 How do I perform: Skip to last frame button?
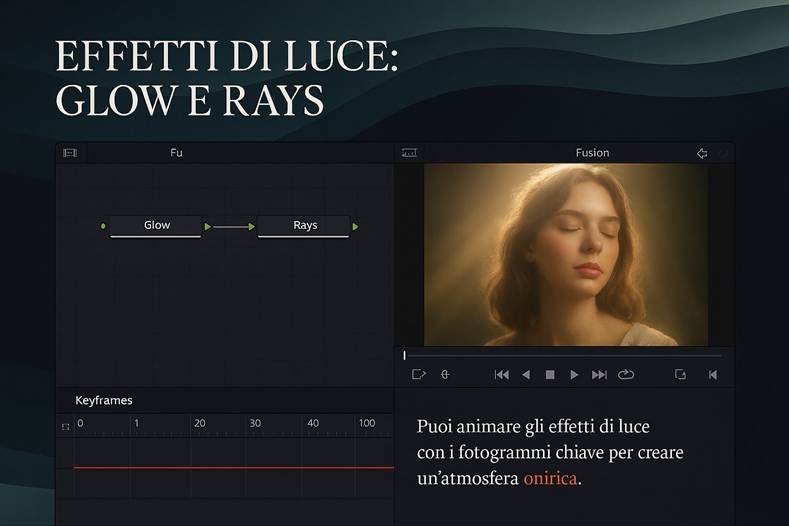click(x=599, y=375)
